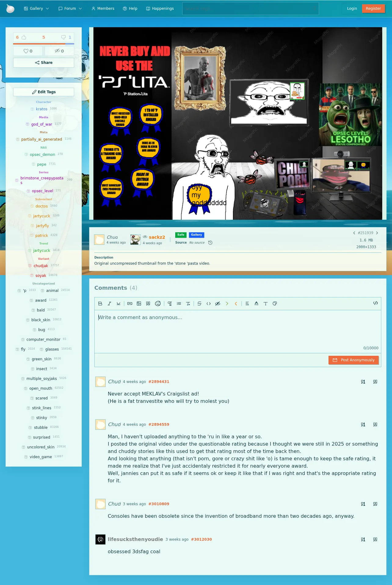The height and width of the screenshot is (585, 392).
Task: Open the palette tool in comment editor
Action: (275, 304)
